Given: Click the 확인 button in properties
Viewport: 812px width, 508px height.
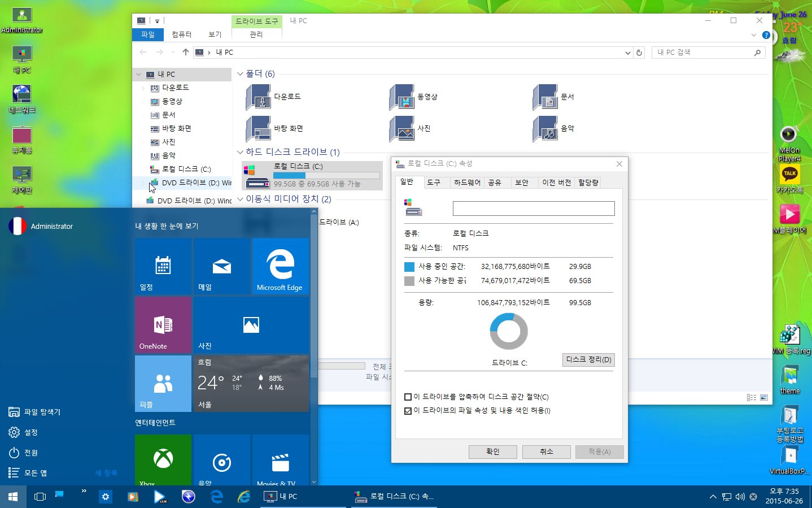Looking at the screenshot, I should coord(492,451).
